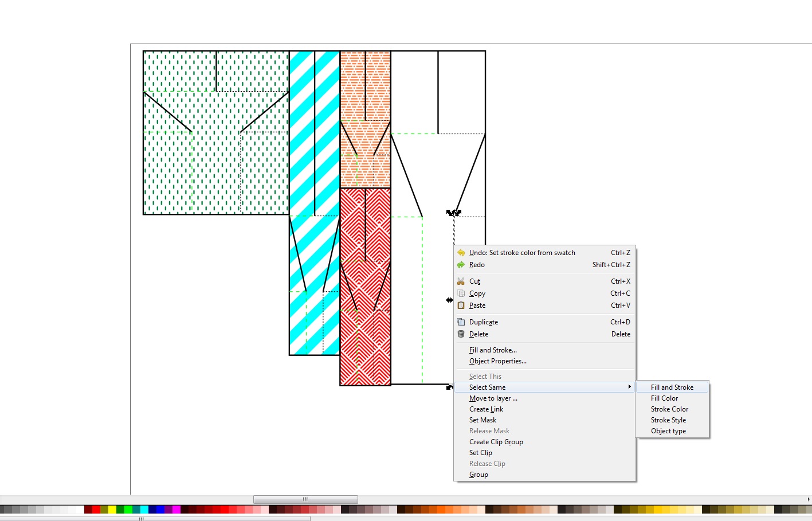Pick the teal palette swatch

[136, 510]
